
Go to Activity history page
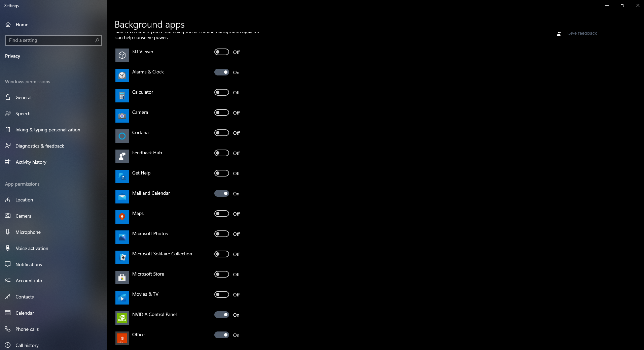[53, 162]
